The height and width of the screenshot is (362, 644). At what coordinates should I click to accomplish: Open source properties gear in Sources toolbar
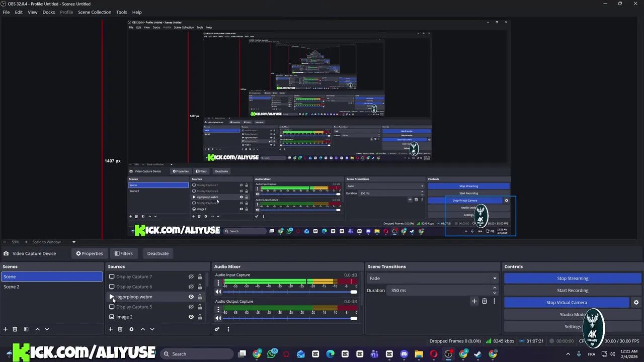(131, 329)
